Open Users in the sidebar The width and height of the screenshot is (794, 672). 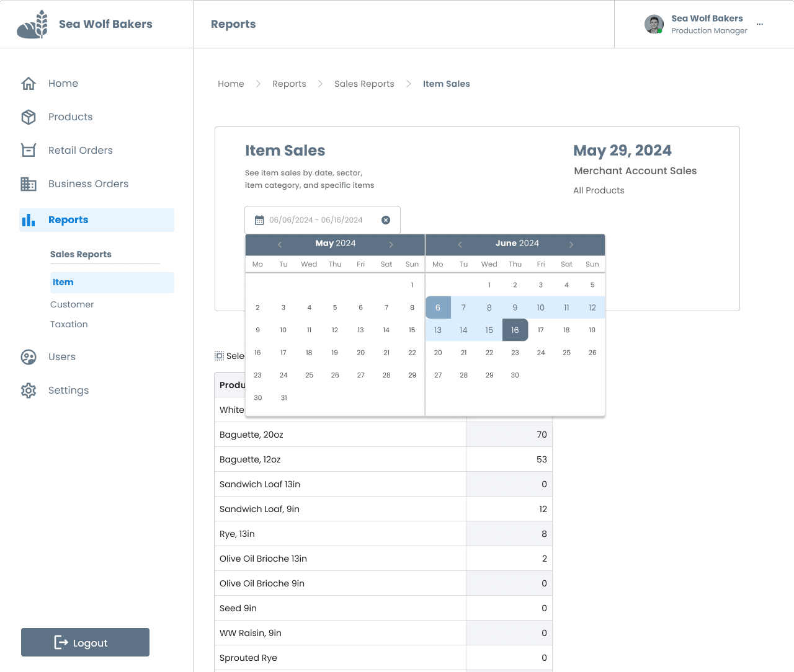(62, 357)
